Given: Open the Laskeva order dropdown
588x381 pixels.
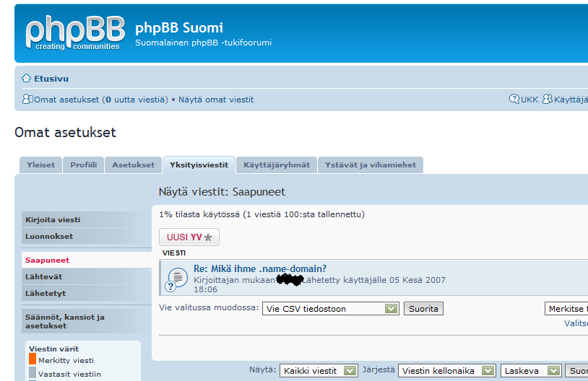Looking at the screenshot, I should pos(531,371).
